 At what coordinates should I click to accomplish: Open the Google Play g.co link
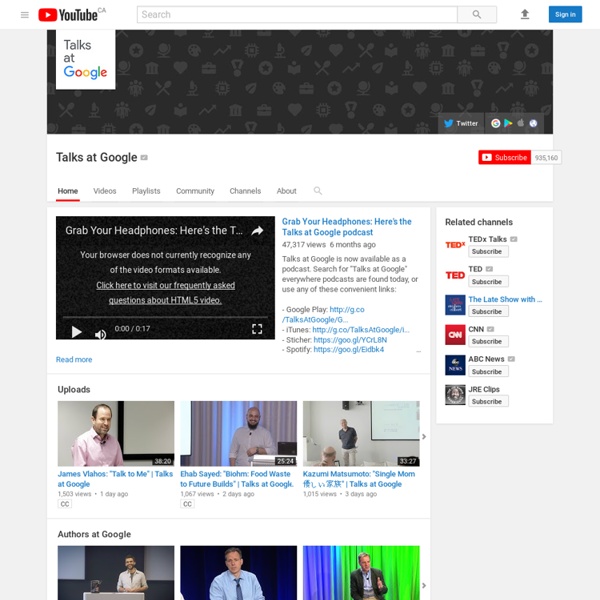pos(323,315)
